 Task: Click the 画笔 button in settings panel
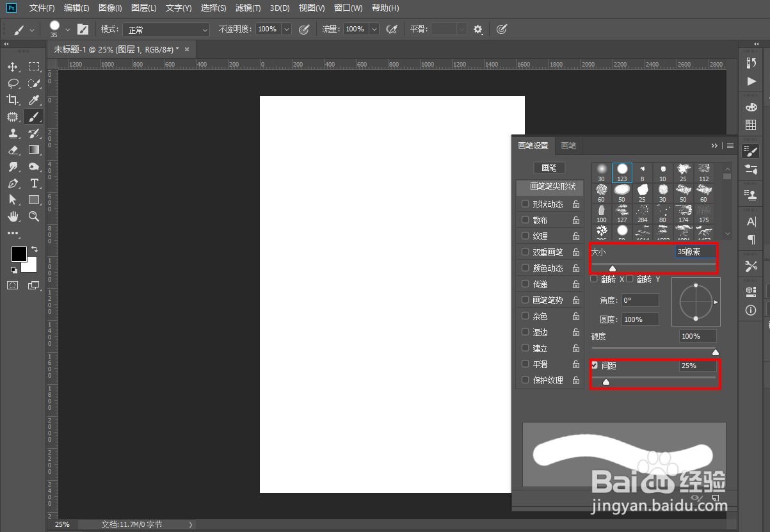point(549,168)
